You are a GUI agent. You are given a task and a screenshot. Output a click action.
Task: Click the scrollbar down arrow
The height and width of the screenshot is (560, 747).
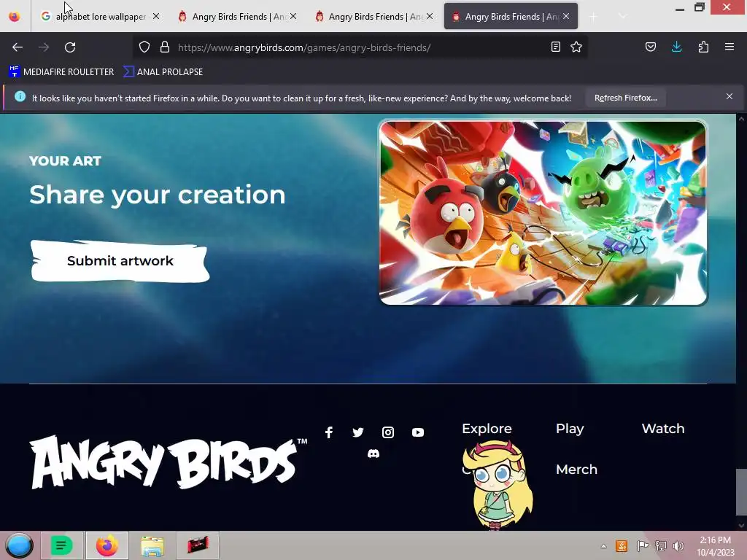tap(741, 525)
